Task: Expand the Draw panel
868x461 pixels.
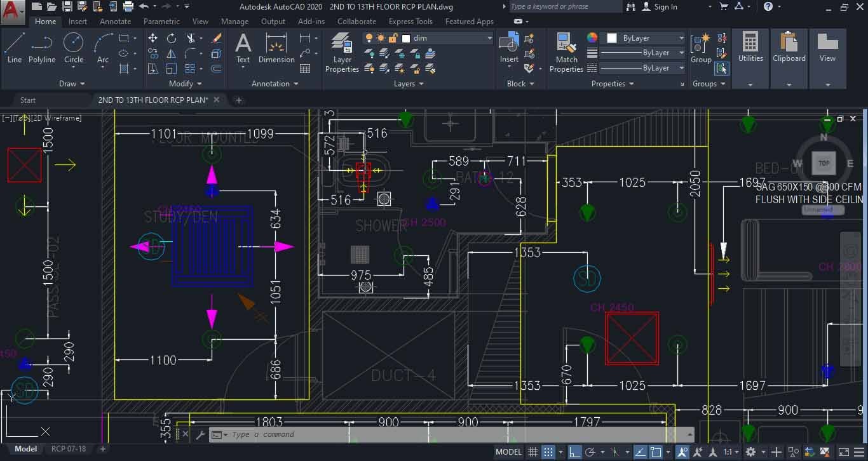Action: tap(71, 83)
